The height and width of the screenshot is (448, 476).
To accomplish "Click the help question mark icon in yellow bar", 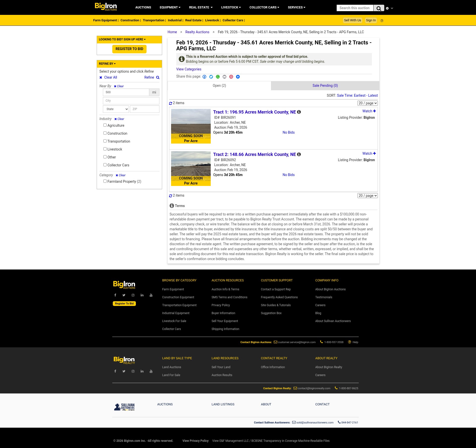I will pos(382,21).
